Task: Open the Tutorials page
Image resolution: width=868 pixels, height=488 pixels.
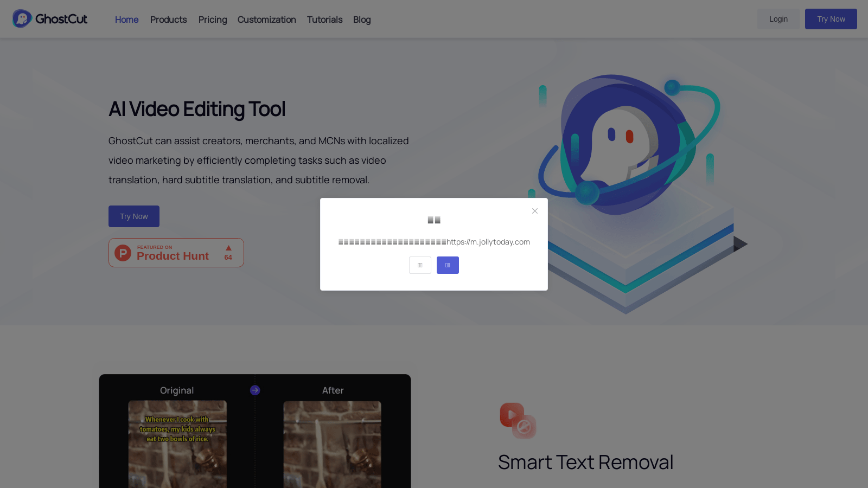Action: click(324, 20)
